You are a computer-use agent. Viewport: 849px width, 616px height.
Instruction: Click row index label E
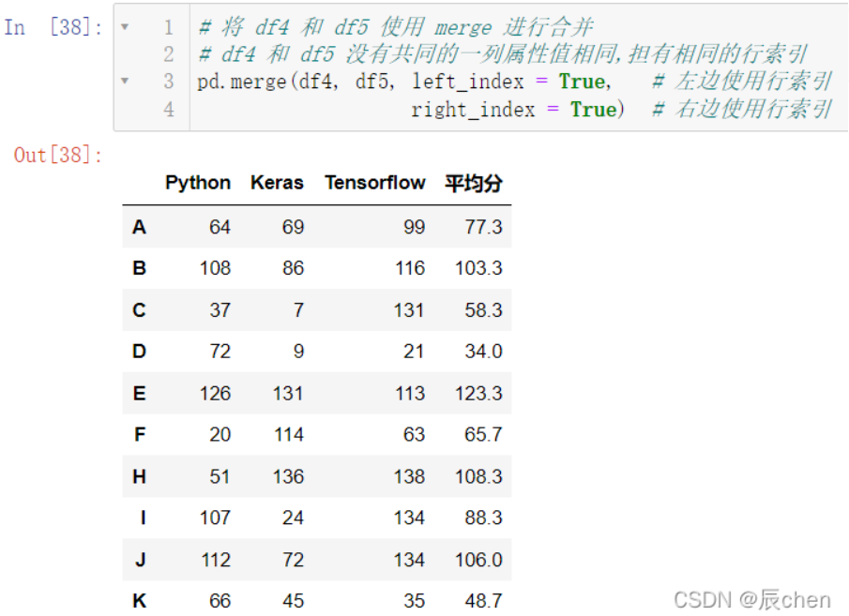tap(139, 394)
